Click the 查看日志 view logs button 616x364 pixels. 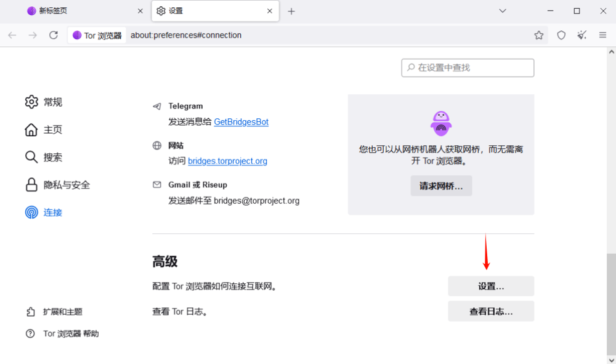[491, 312]
